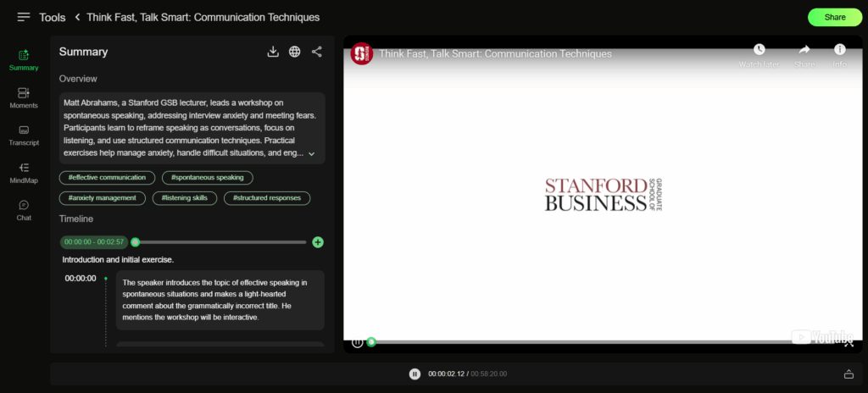Open the Chat sidebar tab

24,210
